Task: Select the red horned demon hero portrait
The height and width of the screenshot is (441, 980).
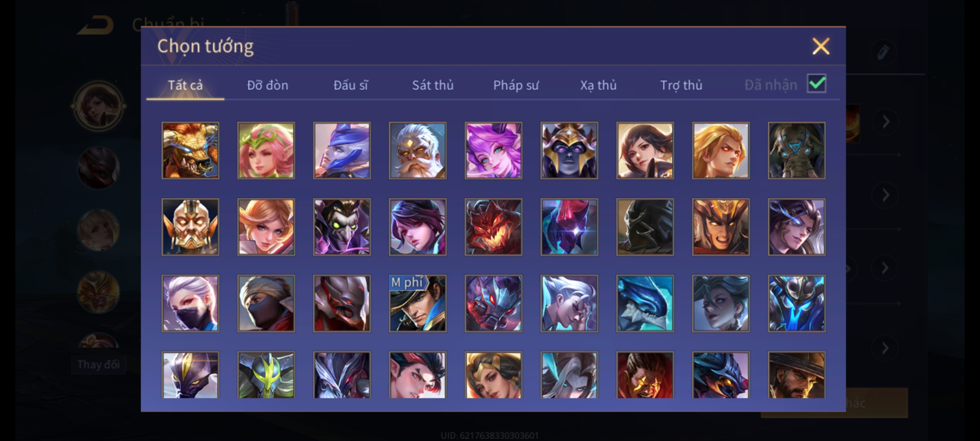Action: [493, 227]
